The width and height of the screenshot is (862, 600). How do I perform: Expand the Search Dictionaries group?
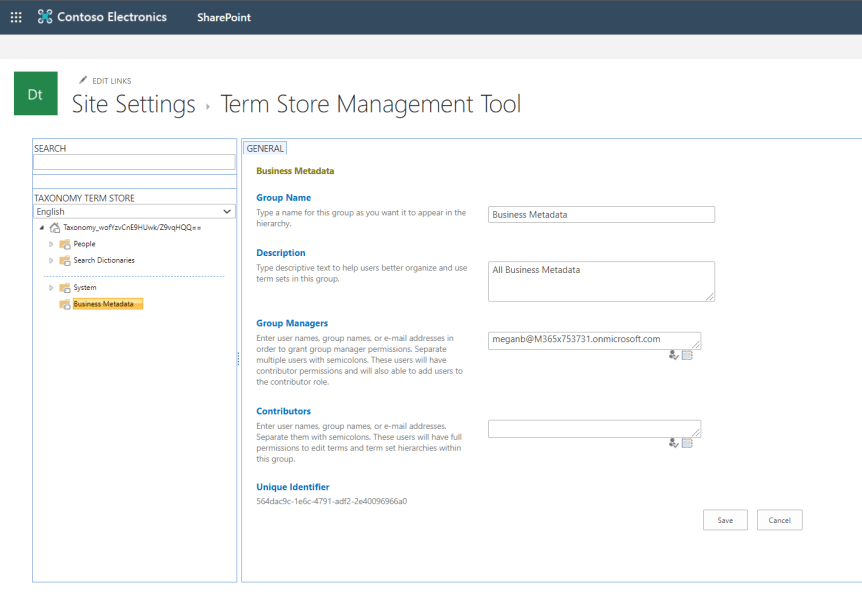tap(51, 260)
